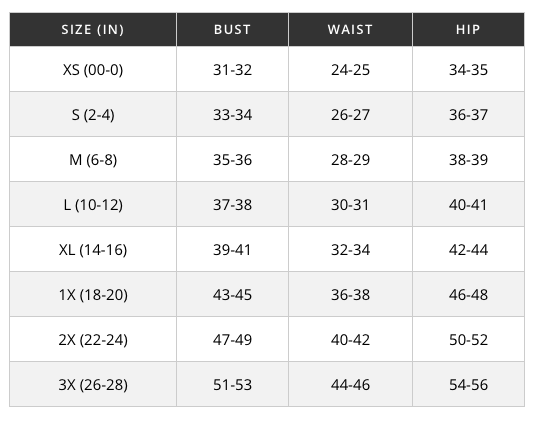Screen dimensions: 536x427
Task: Click the 46-48 hip value
Action: tap(468, 295)
